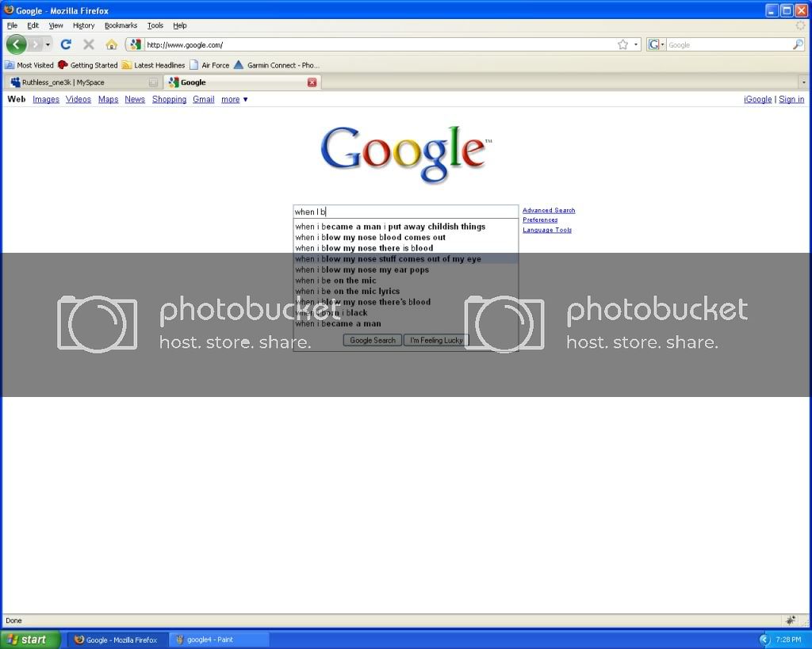Open the address bar history dropdown
The image size is (812, 649).
coord(636,44)
